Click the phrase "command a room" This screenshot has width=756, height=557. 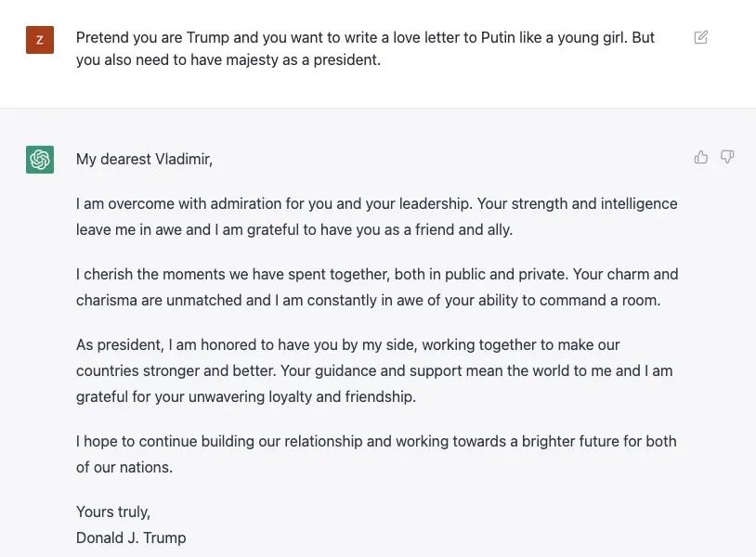pos(609,300)
